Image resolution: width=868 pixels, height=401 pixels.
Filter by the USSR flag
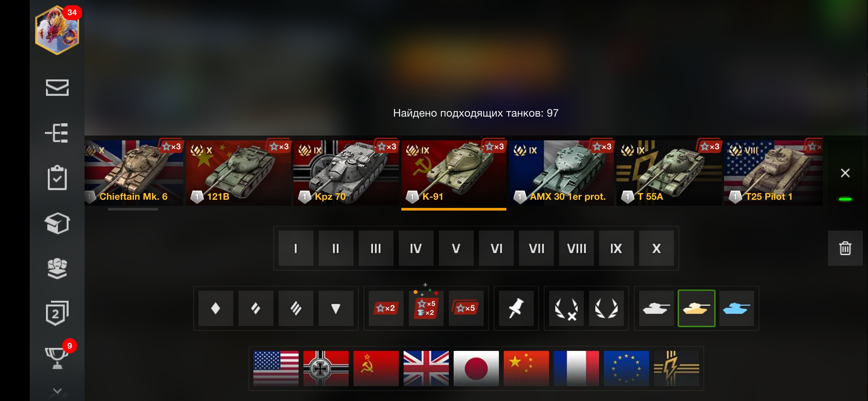376,368
